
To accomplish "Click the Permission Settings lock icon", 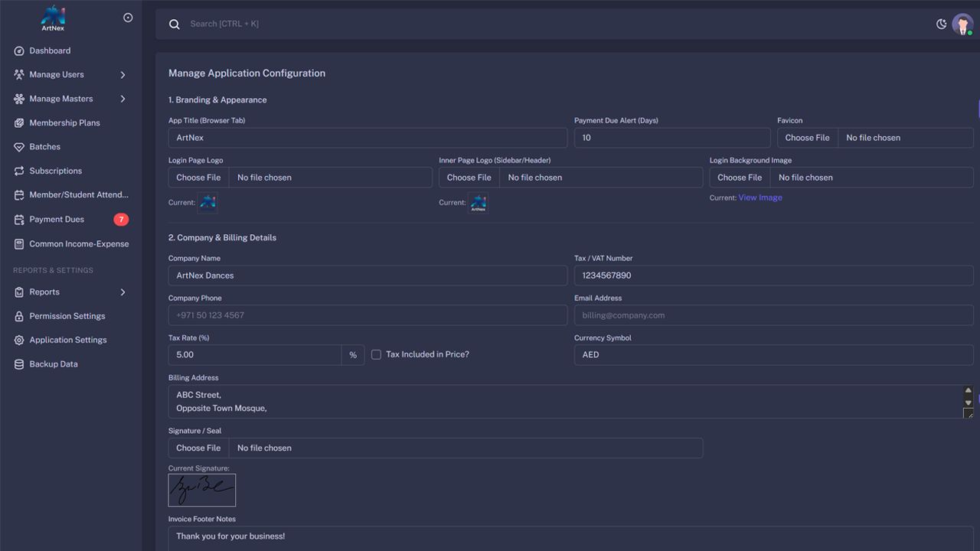I will click(19, 316).
